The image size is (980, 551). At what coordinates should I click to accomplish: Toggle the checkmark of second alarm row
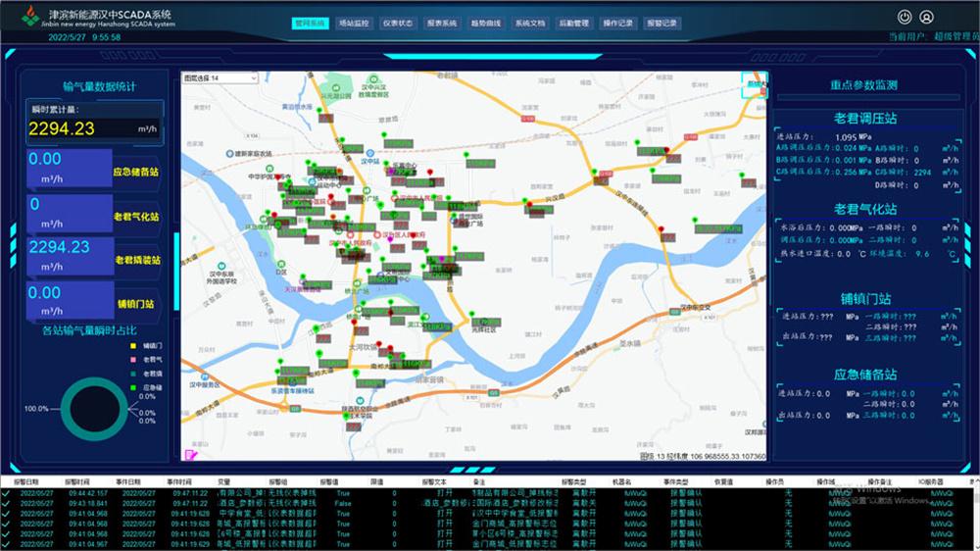(x=6, y=504)
